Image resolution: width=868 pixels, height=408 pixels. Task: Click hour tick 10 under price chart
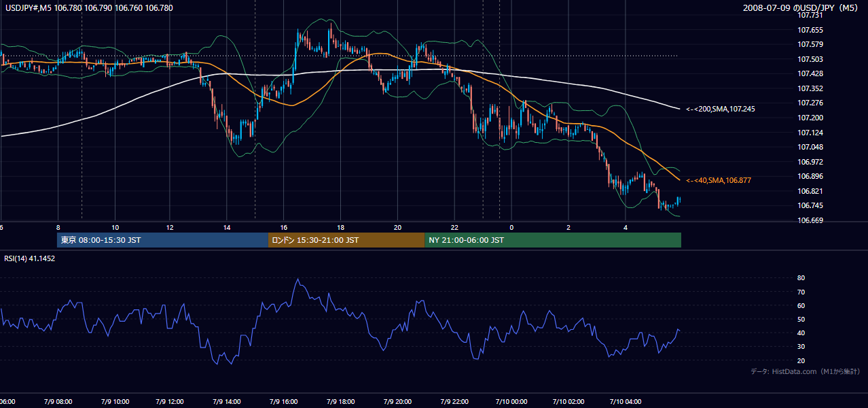(x=115, y=227)
